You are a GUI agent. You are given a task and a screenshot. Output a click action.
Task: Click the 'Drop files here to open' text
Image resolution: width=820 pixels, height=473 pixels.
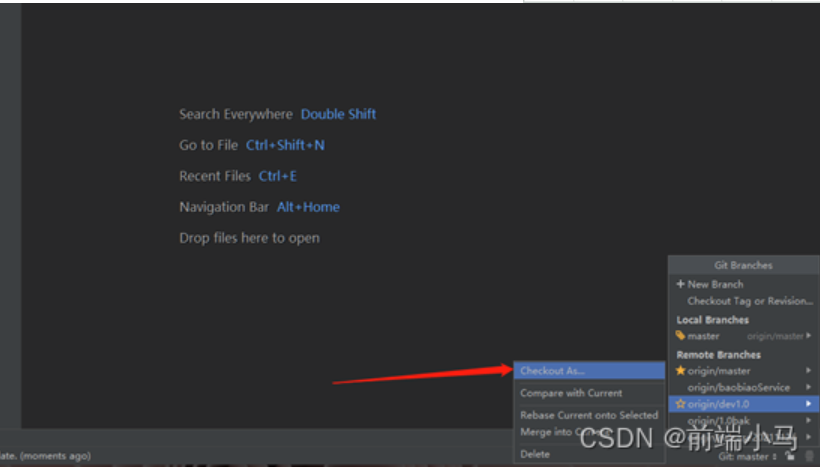249,238
